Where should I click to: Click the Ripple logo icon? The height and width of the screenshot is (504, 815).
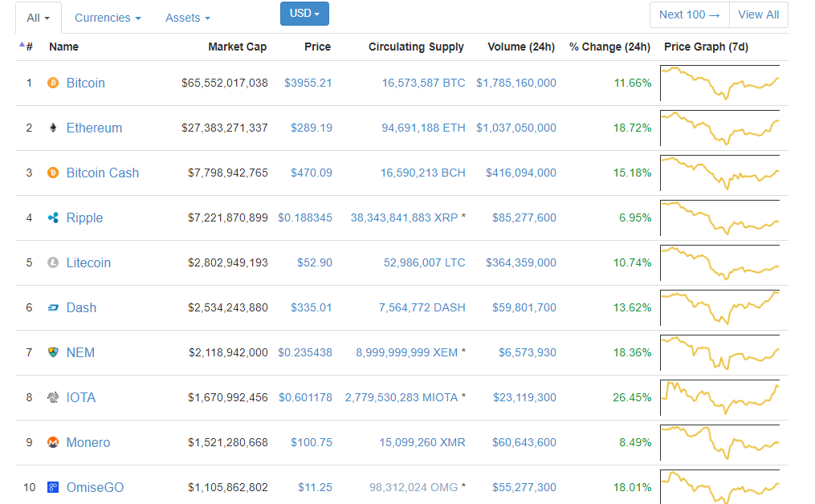53,217
